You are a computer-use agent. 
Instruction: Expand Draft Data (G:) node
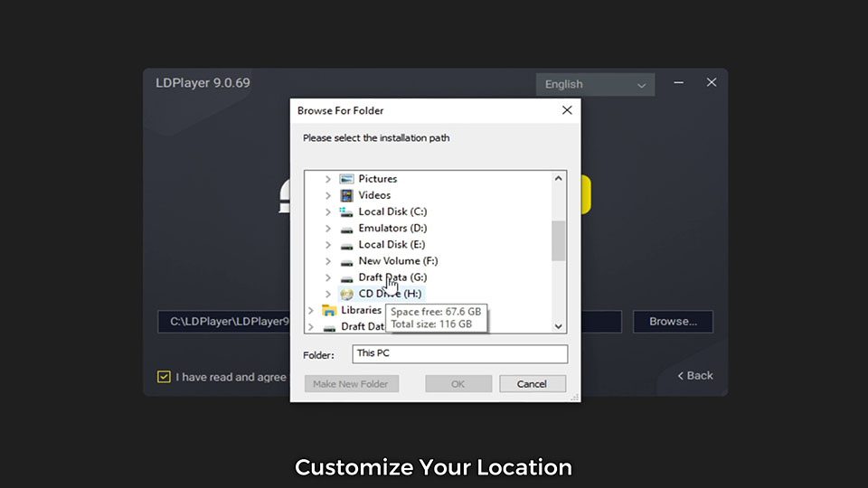pyautogui.click(x=327, y=277)
